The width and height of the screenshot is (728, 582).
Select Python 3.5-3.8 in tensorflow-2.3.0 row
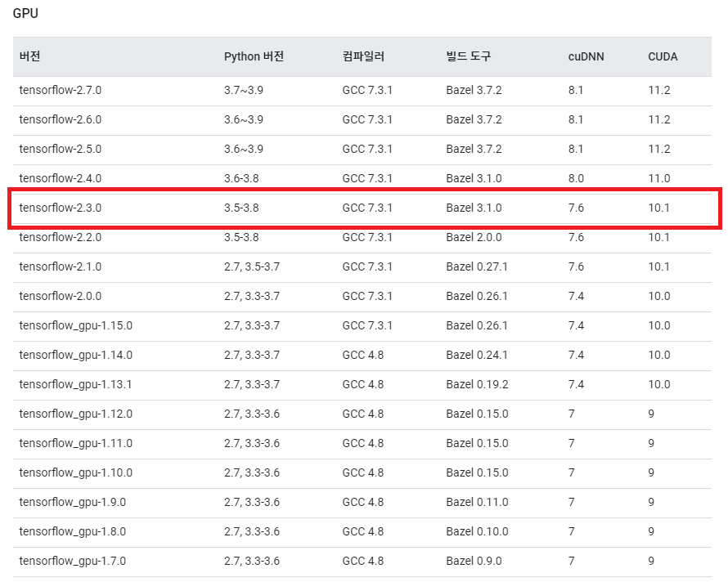click(x=241, y=208)
